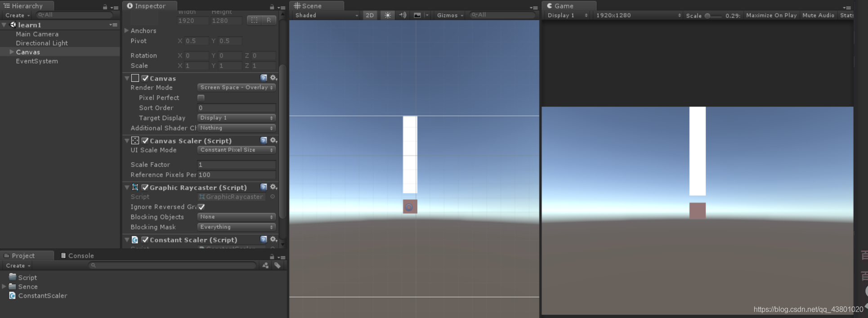Open Canvas Scaler help reference
Screen dimensions: 868x318
pos(264,140)
